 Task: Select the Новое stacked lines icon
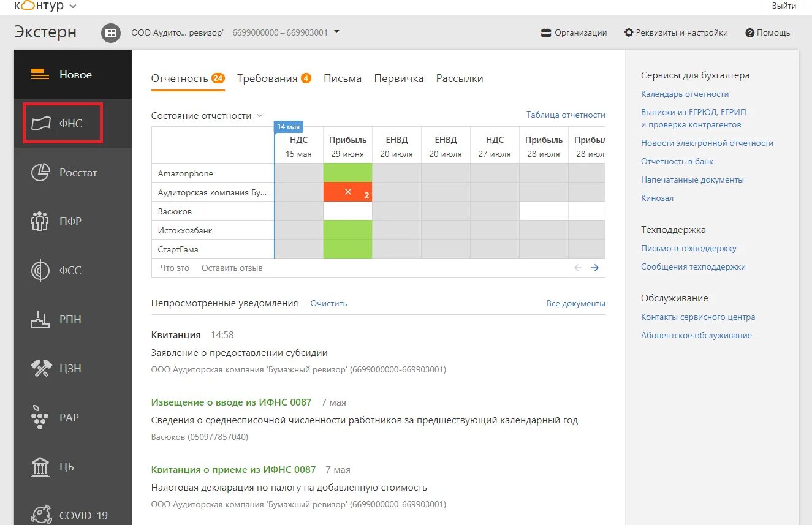[40, 75]
